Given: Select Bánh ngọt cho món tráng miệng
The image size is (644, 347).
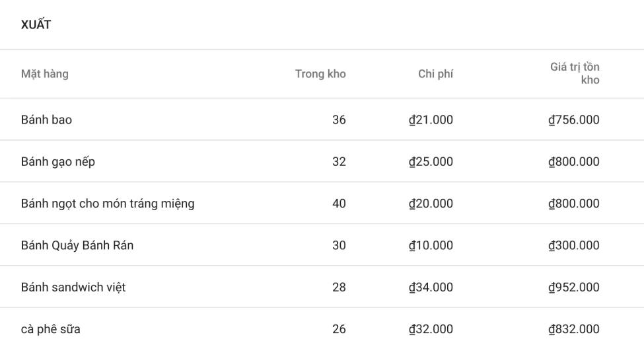Looking at the screenshot, I should pyautogui.click(x=108, y=204).
